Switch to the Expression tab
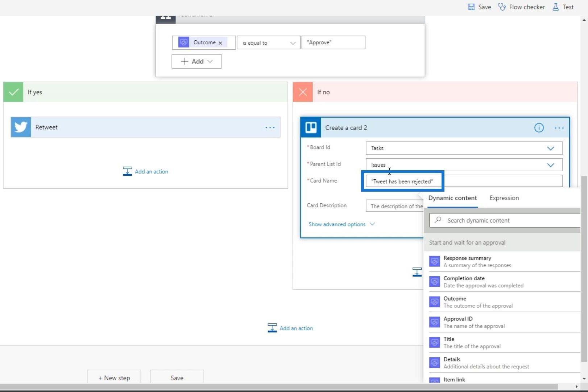588x392 pixels. (504, 198)
